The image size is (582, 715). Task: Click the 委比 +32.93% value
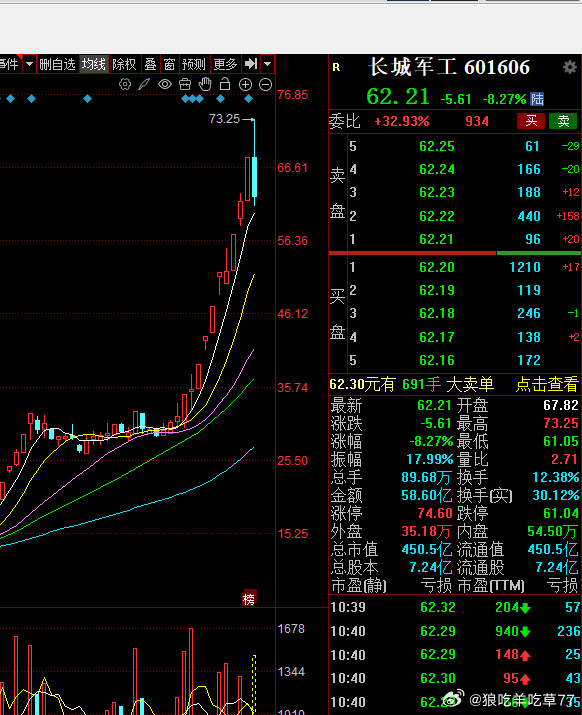[x=401, y=121]
